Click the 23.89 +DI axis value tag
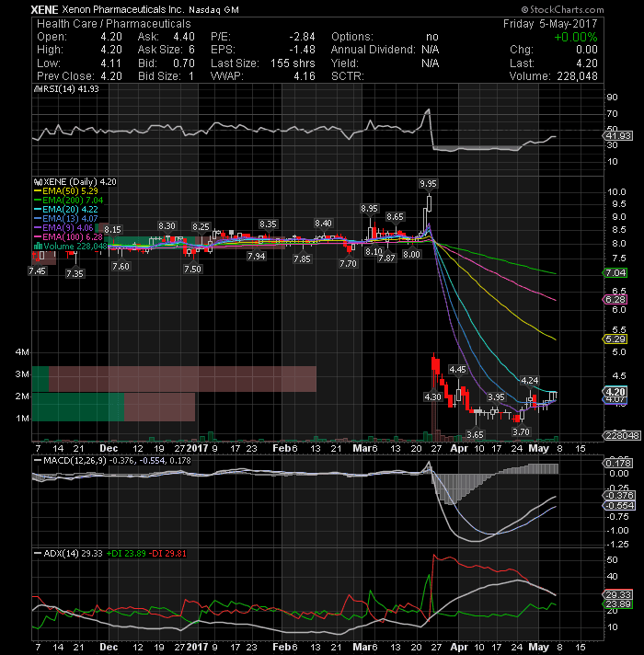Screen dimensions: 644x655 click(x=618, y=604)
